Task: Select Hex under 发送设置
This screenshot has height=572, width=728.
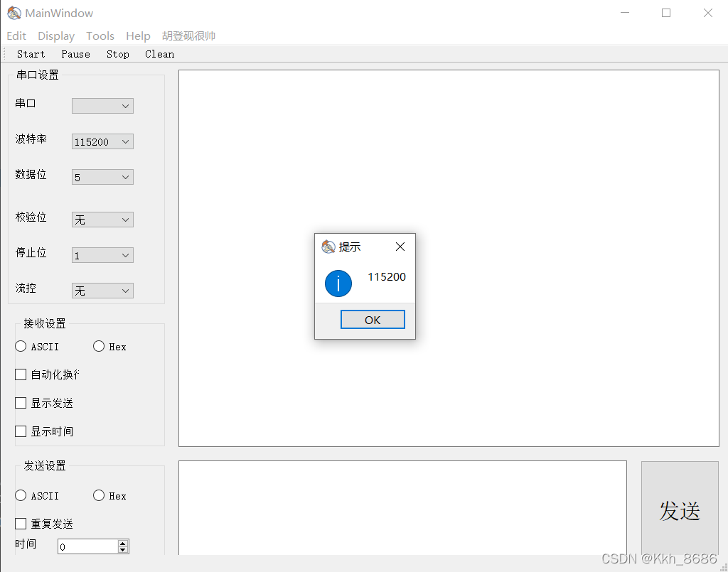Action: 109,496
